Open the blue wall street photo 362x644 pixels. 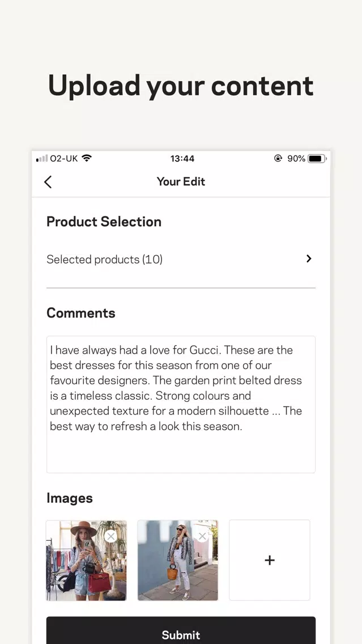[178, 560]
